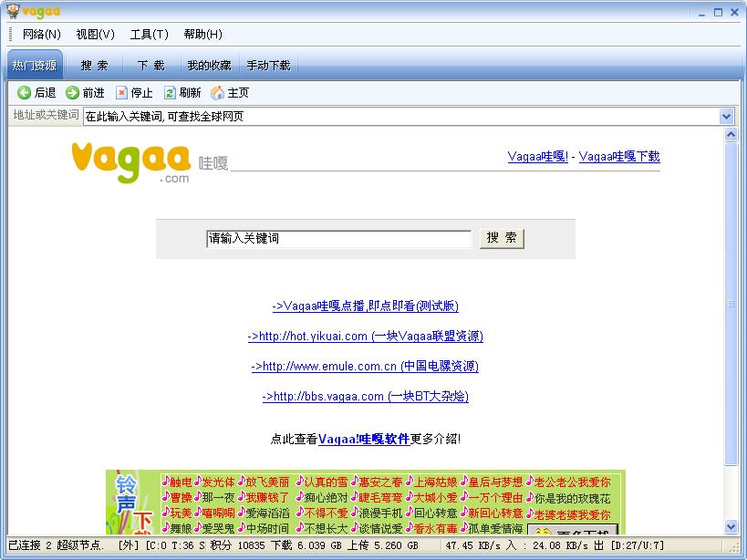Click the page scrollbar down arrow

point(731,526)
